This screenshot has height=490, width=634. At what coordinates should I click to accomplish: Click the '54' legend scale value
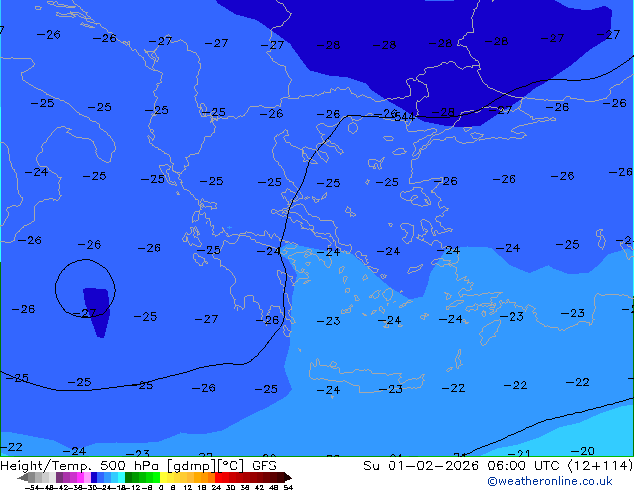pos(288,487)
